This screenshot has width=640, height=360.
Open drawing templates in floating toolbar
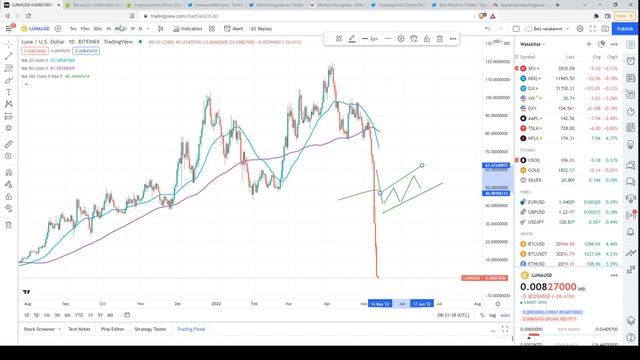(339, 39)
